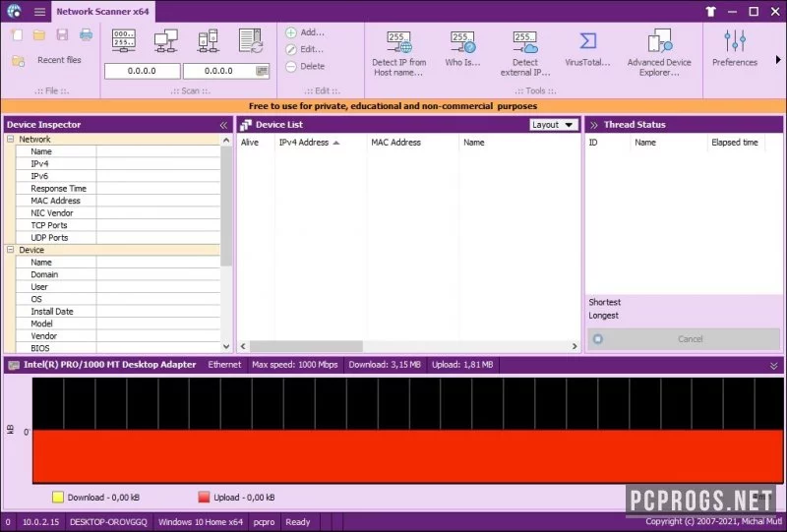The width and height of the screenshot is (787, 532).
Task: Select the TCP Ports row
Action: click(118, 225)
